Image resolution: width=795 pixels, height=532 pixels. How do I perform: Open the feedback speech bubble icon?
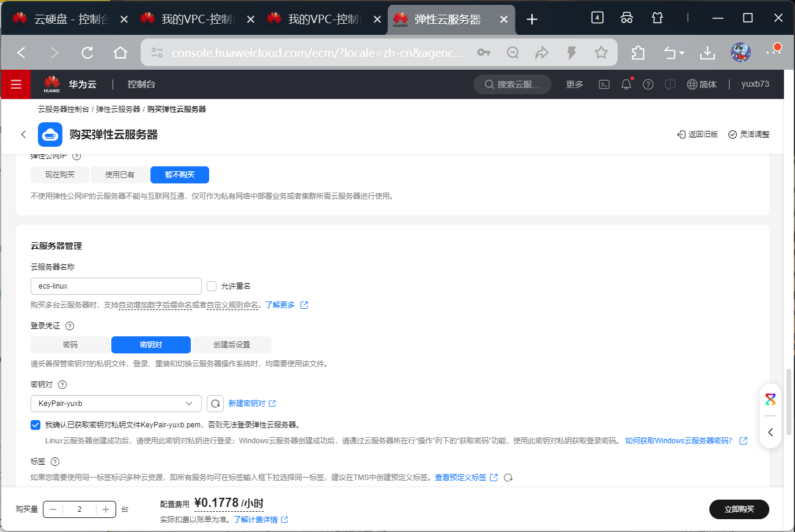tap(670, 84)
